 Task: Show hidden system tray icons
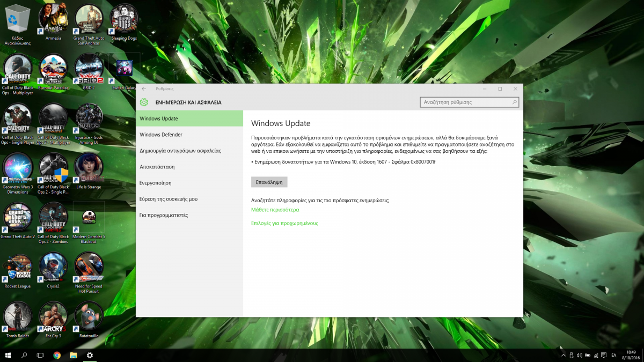pyautogui.click(x=563, y=355)
